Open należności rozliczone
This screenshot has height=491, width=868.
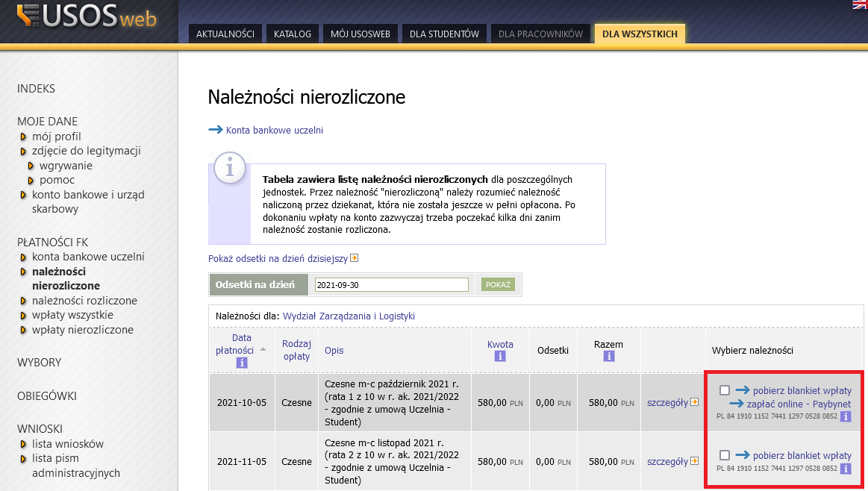click(84, 301)
